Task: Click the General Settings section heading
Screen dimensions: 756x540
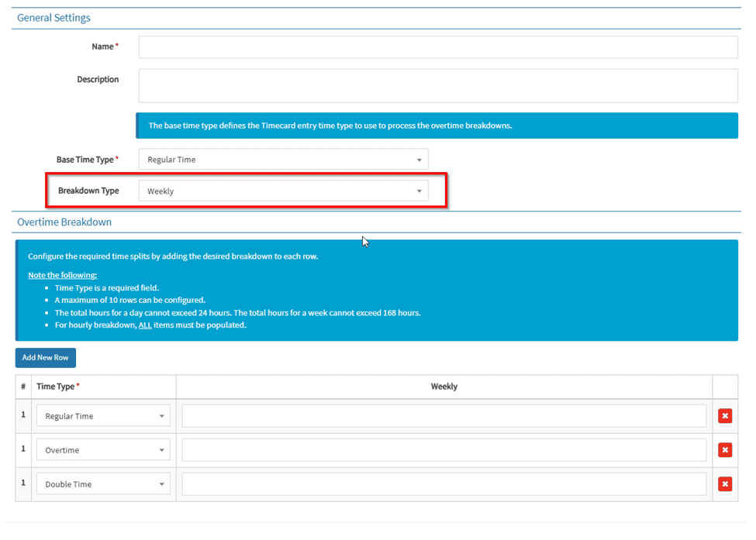Action: point(54,18)
